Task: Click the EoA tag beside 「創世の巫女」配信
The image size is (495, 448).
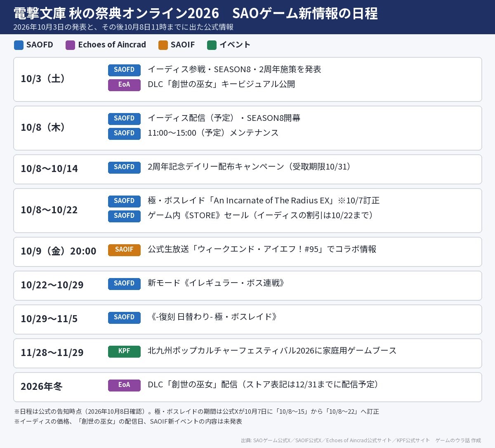Action: pyautogui.click(x=124, y=385)
